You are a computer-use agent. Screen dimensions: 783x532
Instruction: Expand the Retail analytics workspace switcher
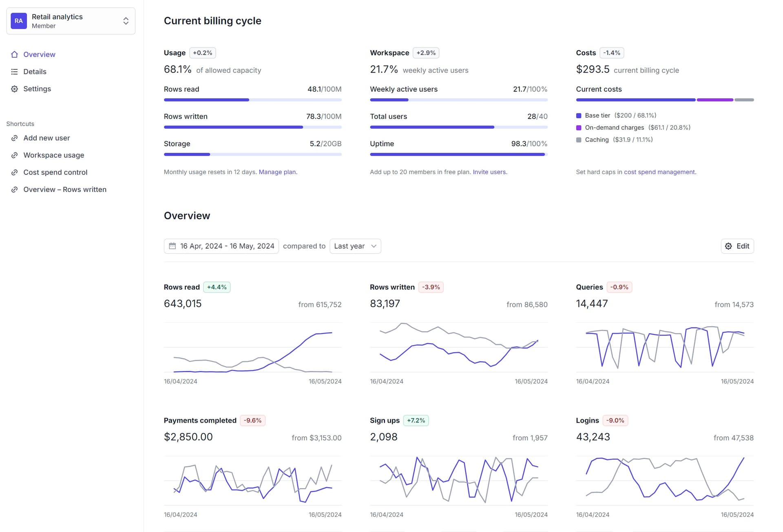coord(126,21)
